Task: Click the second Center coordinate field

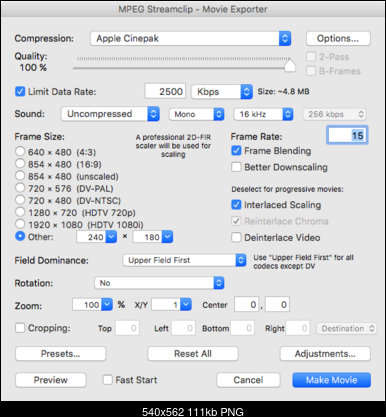Action: (x=277, y=304)
